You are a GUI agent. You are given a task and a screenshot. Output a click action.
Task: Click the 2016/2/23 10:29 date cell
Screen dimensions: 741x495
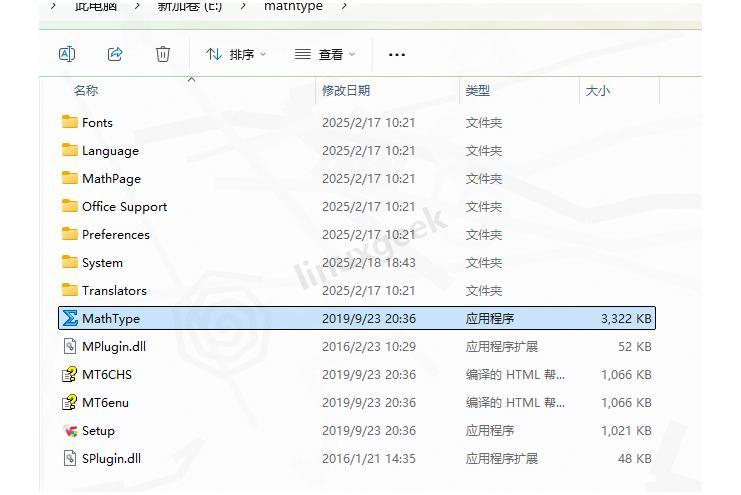pos(369,347)
